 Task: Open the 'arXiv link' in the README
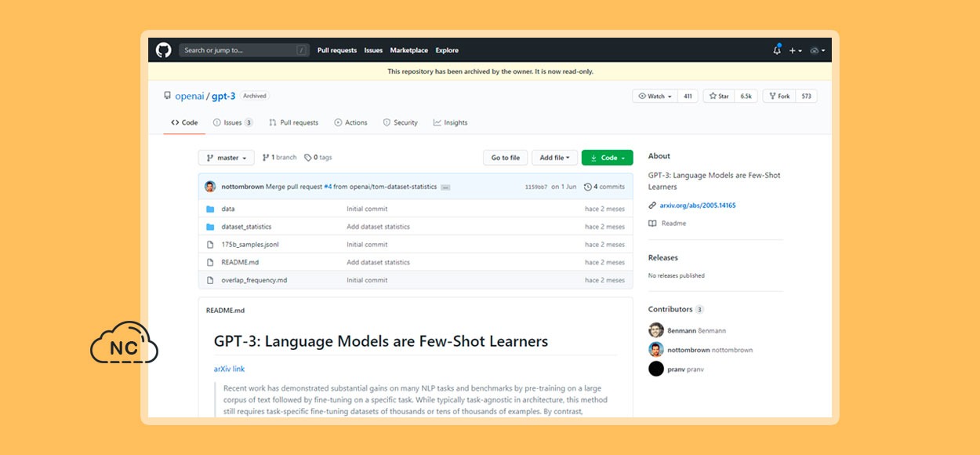click(229, 369)
